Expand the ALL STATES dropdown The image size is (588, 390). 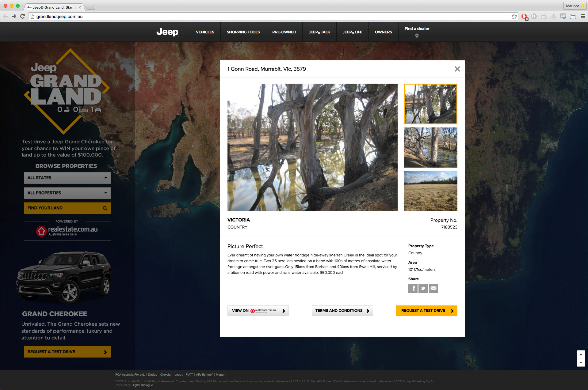[x=67, y=178]
